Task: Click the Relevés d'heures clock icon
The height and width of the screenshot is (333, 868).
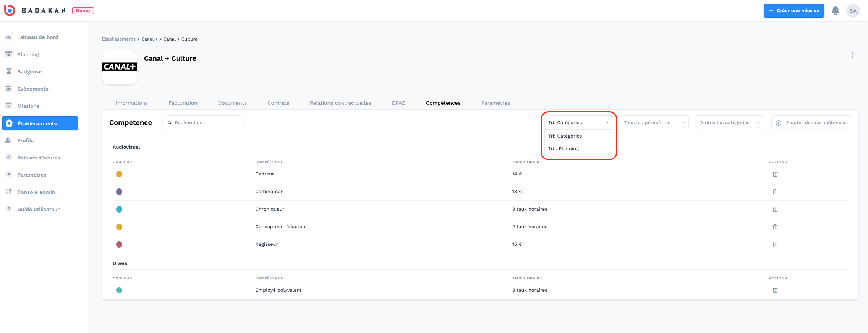Action: click(9, 157)
